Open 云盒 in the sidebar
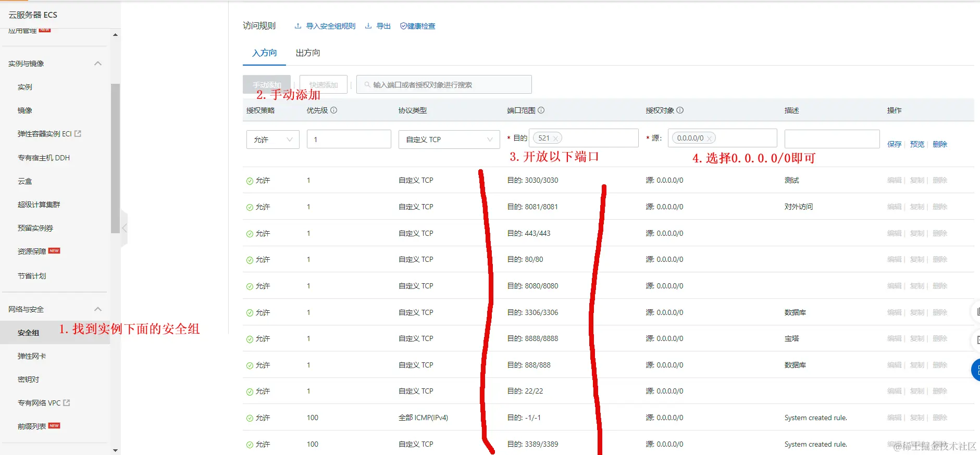The width and height of the screenshot is (980, 455). click(x=25, y=181)
